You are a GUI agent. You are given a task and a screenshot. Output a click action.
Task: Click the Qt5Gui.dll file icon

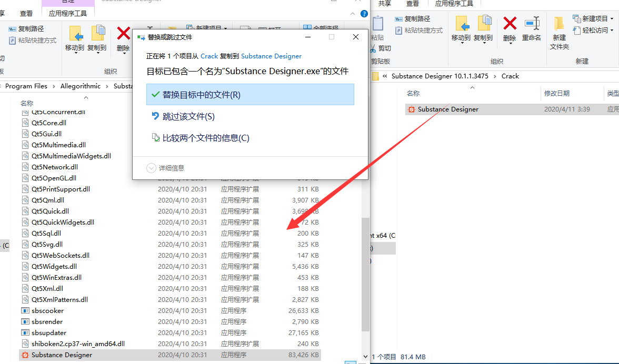[x=25, y=134]
